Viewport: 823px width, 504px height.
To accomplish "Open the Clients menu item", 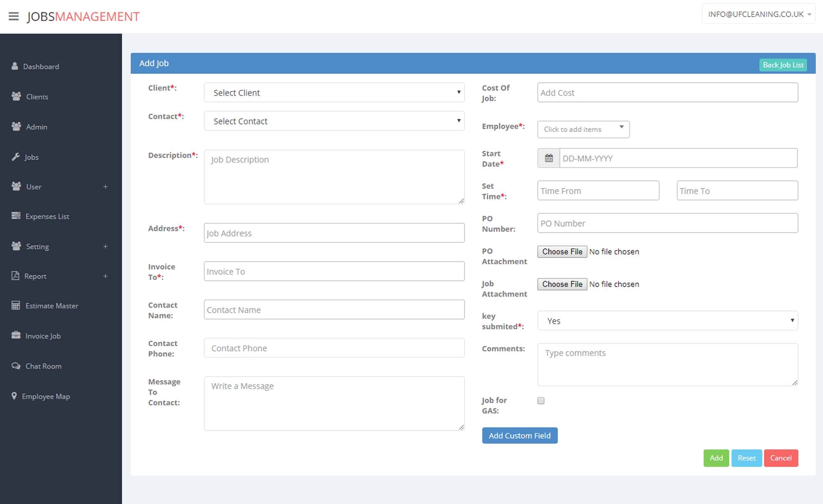I will click(x=37, y=97).
